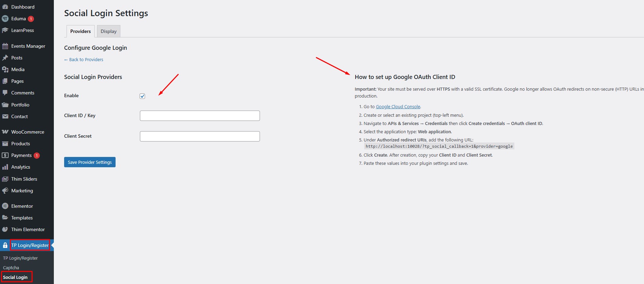This screenshot has width=644, height=284.
Task: Click the Dashboard gauge icon in sidebar
Action: click(x=5, y=7)
